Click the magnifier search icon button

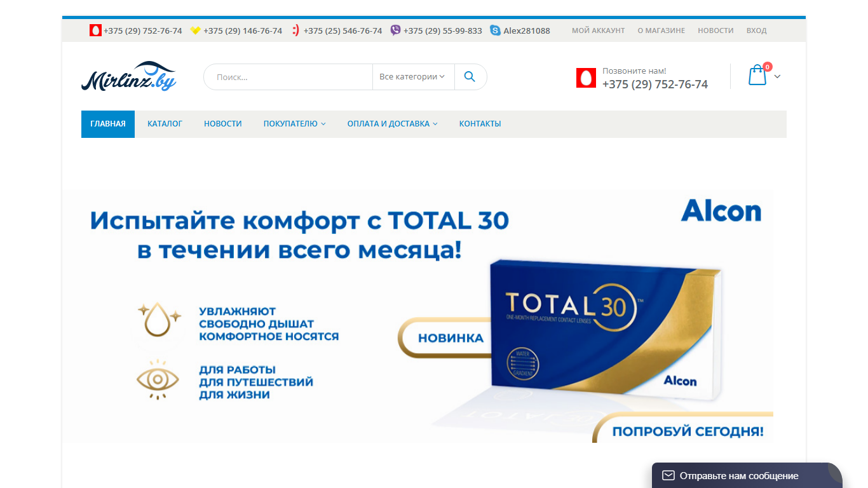pos(470,77)
